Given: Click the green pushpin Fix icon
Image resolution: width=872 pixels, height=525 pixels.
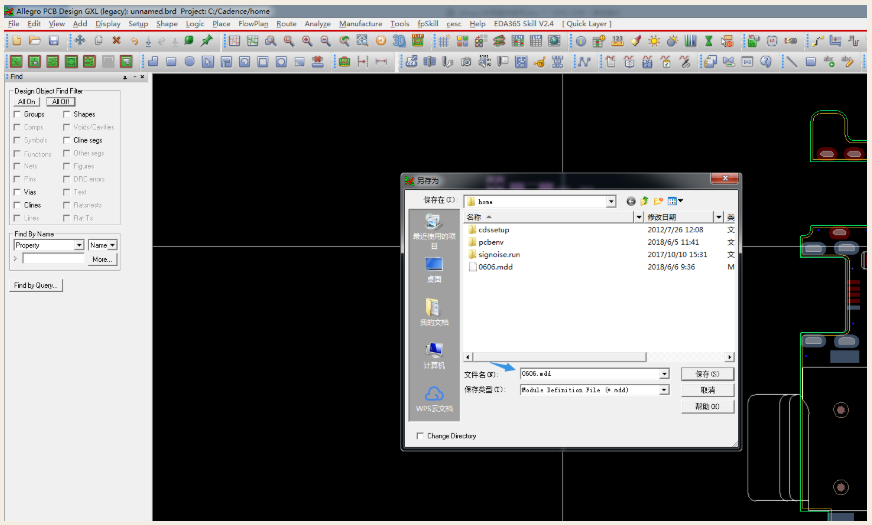Looking at the screenshot, I should pos(207,41).
